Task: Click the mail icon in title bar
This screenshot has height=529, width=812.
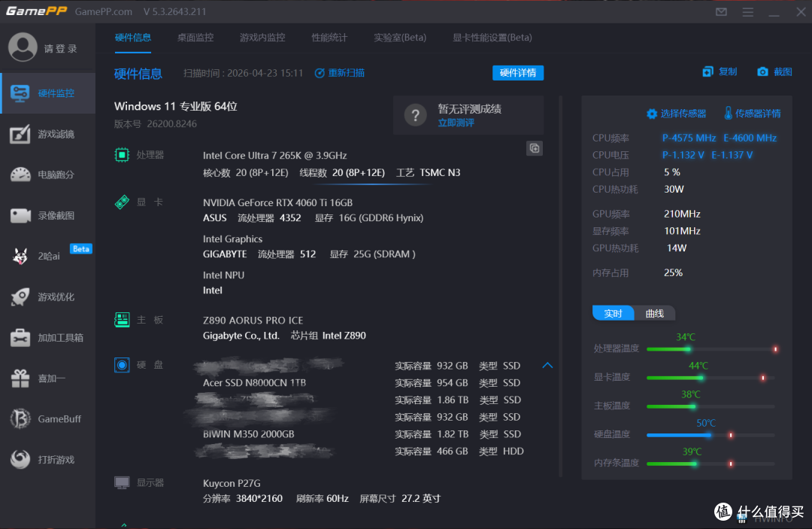Action: coord(721,11)
